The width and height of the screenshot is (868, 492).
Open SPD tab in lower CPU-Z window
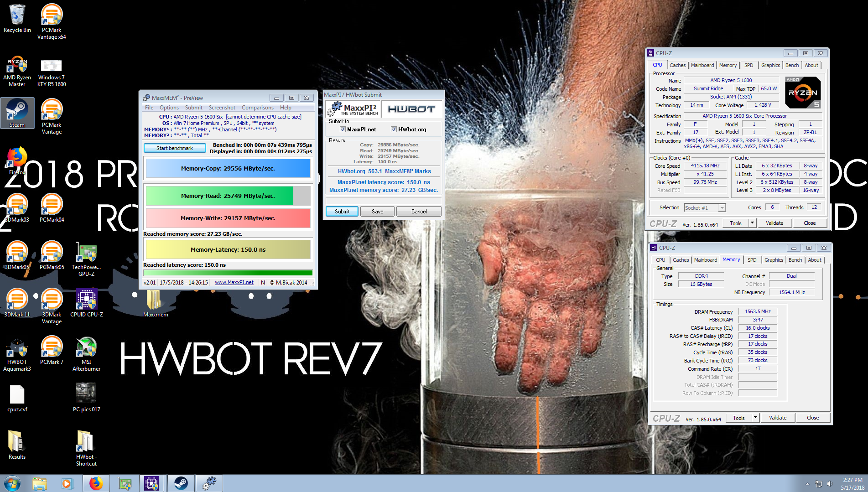click(752, 260)
